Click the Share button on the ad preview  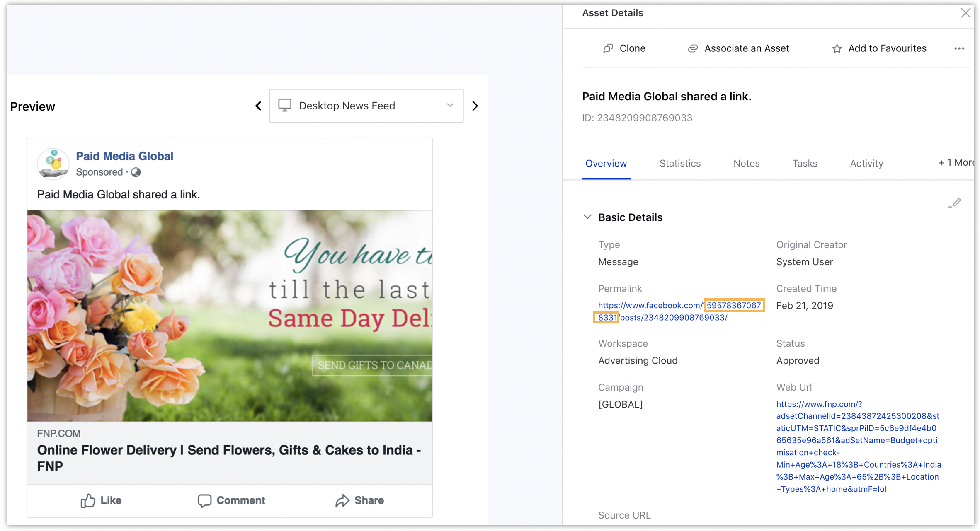tap(359, 500)
